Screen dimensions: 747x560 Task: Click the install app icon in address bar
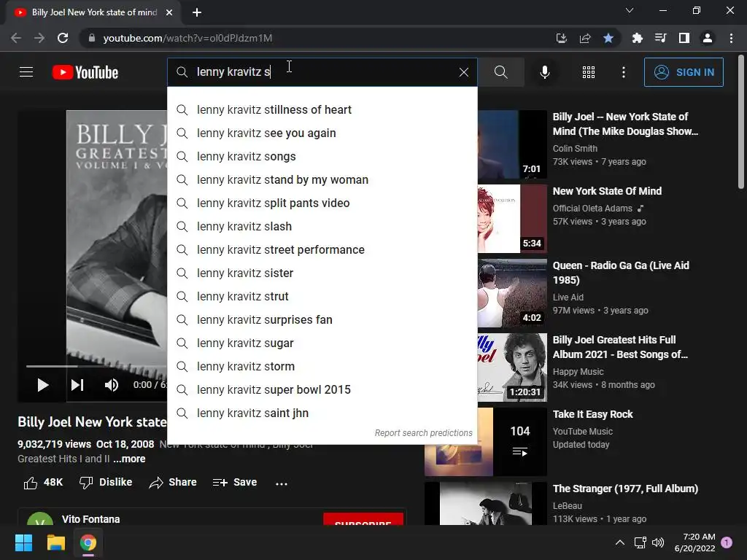pos(562,38)
